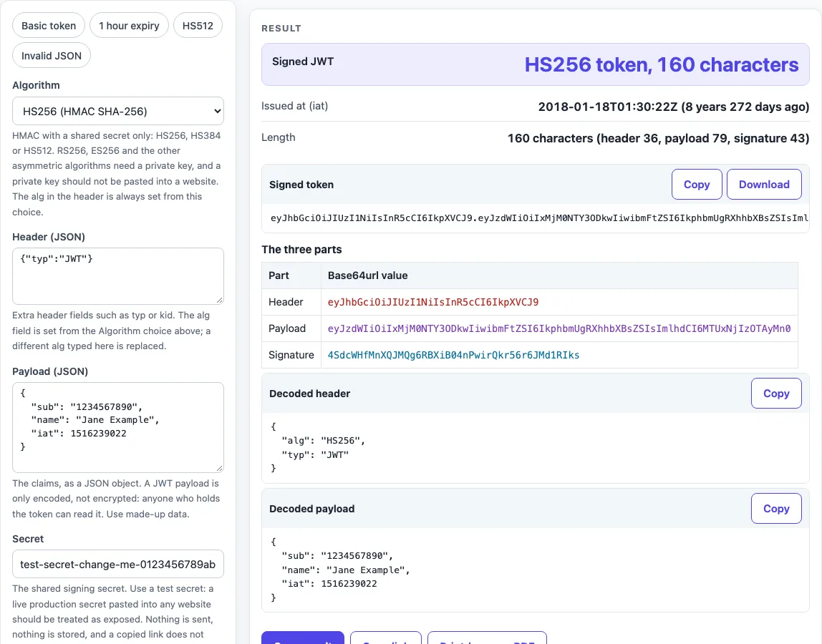The height and width of the screenshot is (644, 822).
Task: Click the 'Signed JWT' label
Action: click(303, 62)
